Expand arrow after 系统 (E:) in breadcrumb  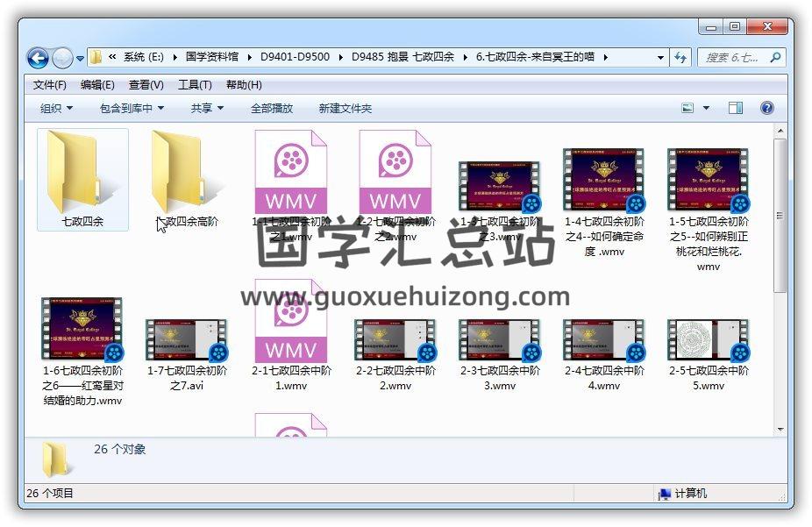click(175, 58)
